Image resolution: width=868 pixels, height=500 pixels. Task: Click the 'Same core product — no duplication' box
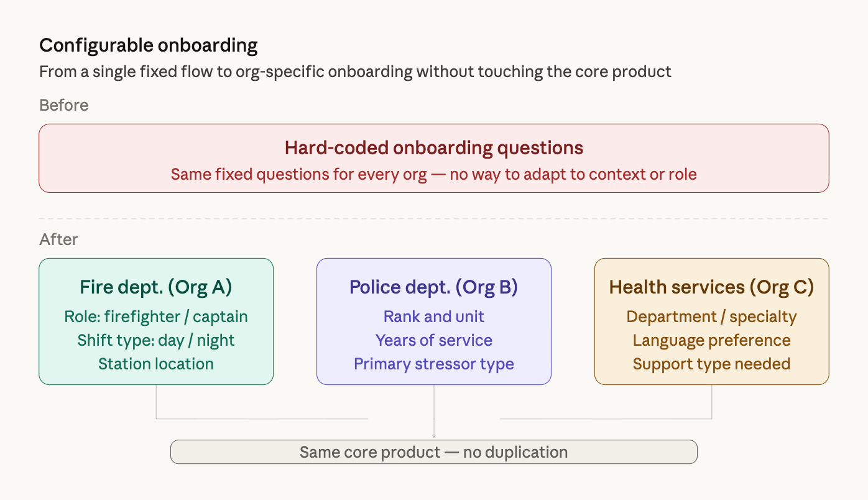point(433,452)
